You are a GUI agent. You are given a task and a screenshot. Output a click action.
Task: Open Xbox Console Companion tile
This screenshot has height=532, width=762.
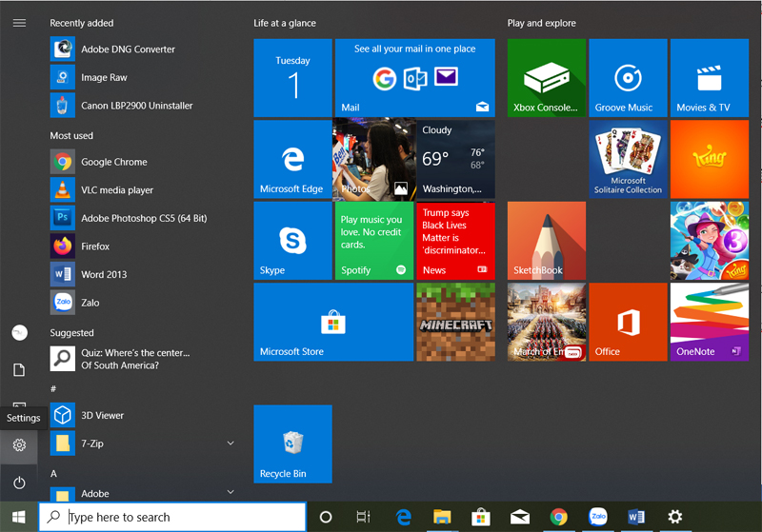(x=546, y=78)
